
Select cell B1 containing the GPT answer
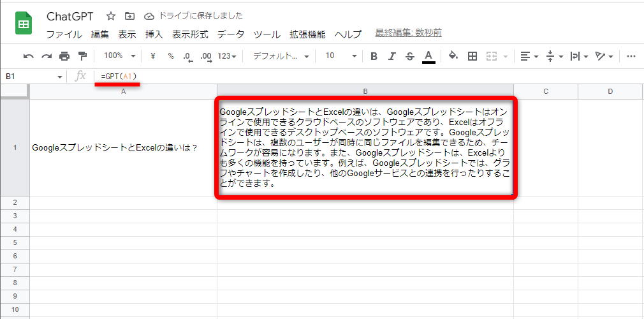coord(365,147)
